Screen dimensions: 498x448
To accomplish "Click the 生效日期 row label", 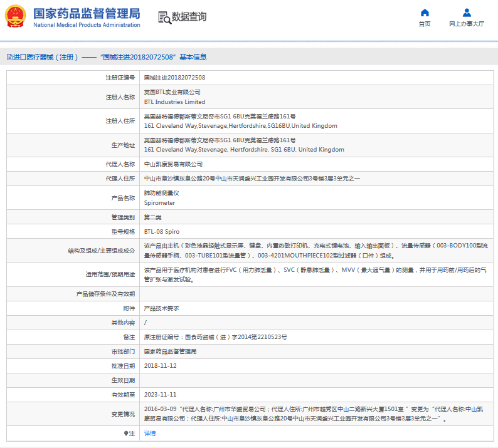I will tap(123, 380).
